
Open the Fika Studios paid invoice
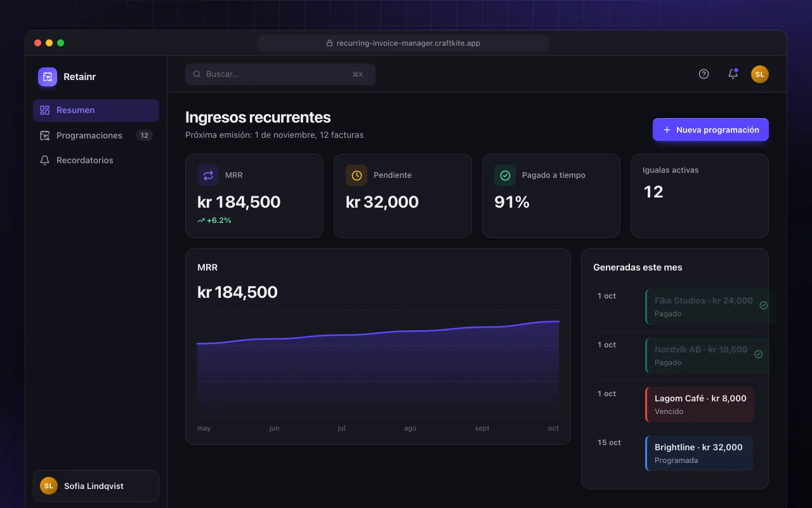click(710, 307)
